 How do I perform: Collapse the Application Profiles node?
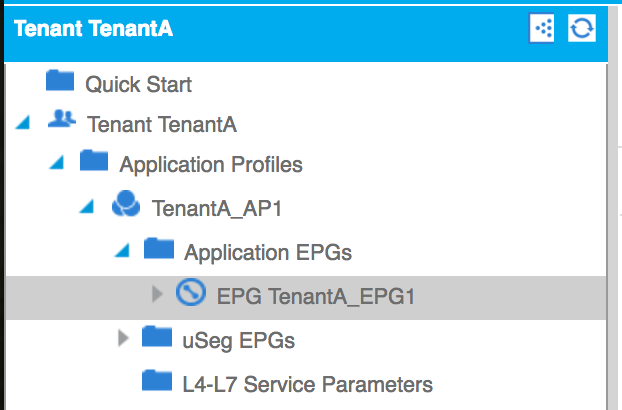click(57, 163)
